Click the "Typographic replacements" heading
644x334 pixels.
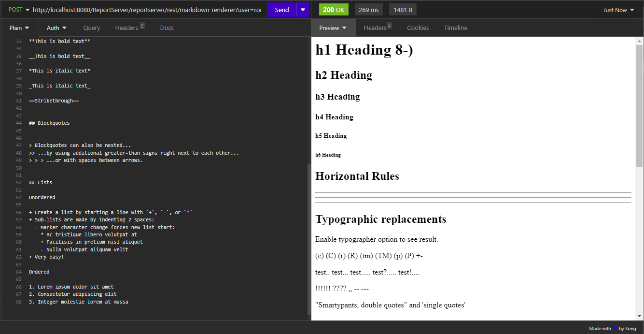380,219
